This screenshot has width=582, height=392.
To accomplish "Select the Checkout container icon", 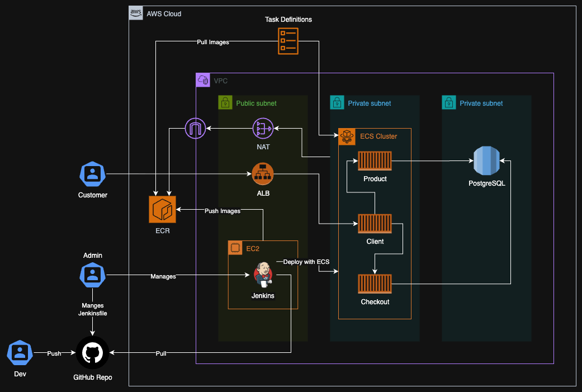I will point(375,284).
